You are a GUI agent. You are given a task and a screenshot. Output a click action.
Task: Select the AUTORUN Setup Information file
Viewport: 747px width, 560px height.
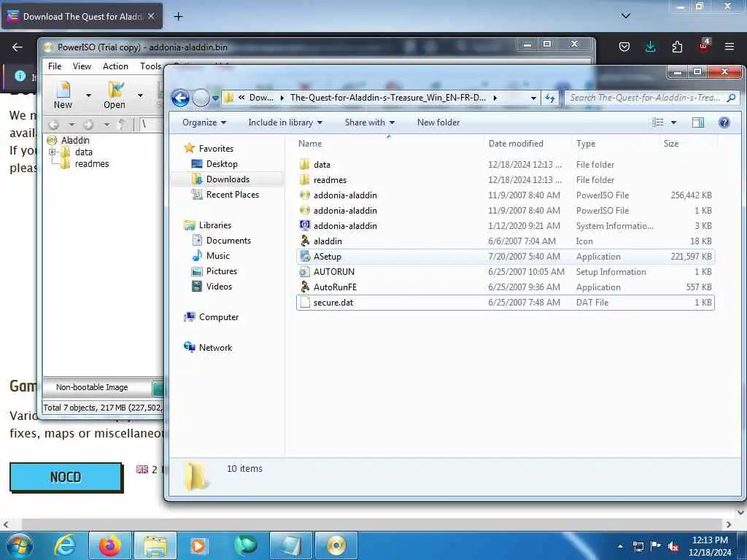506,272
